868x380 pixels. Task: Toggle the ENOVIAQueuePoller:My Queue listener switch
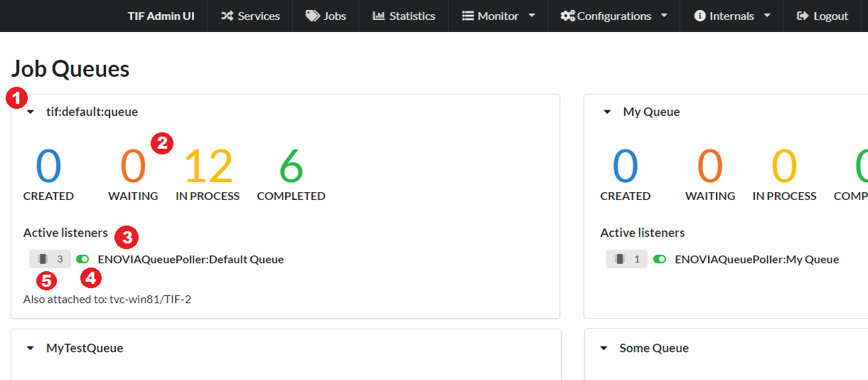[660, 259]
